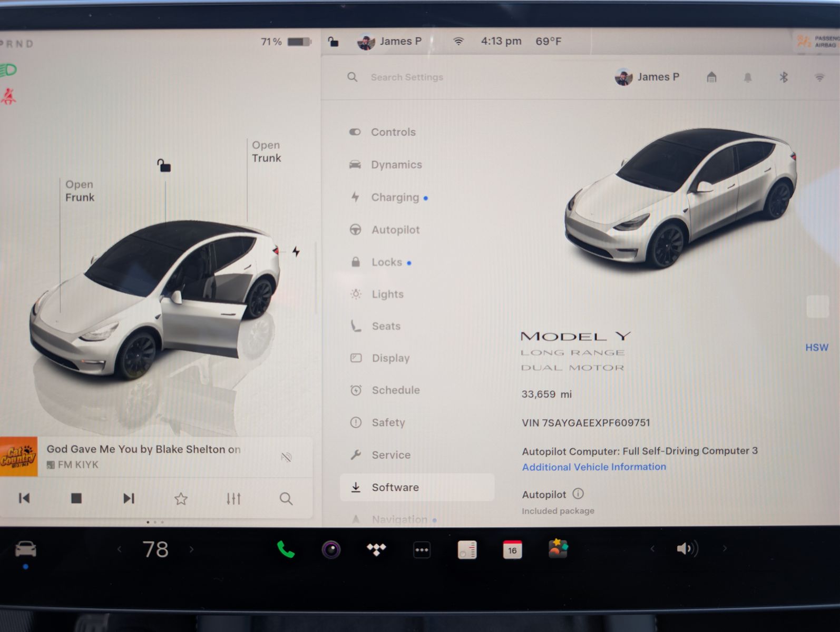
Task: Toggle the speaker volume mute icon
Action: [686, 549]
